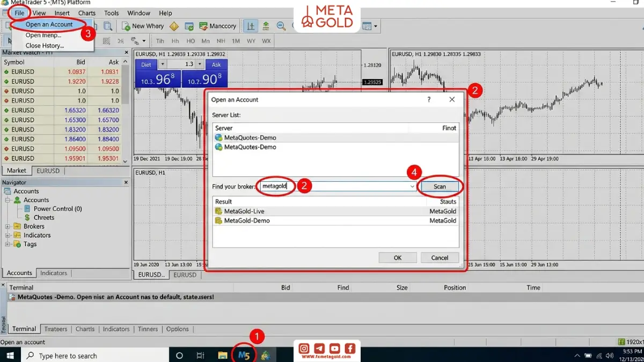Screen dimensions: 644x362
Task: Click the help question mark in dialog
Action: 429,100
